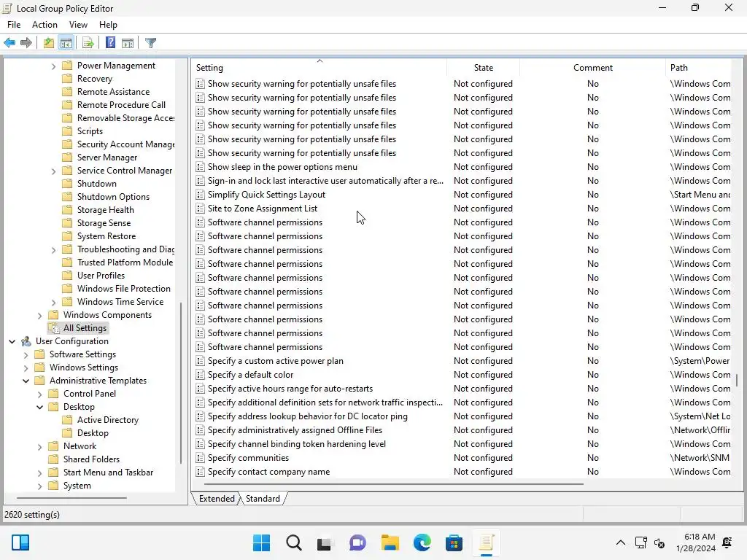Image resolution: width=747 pixels, height=560 pixels.
Task: Click policy icon for Simplify Quick Settings Layout
Action: coord(200,194)
